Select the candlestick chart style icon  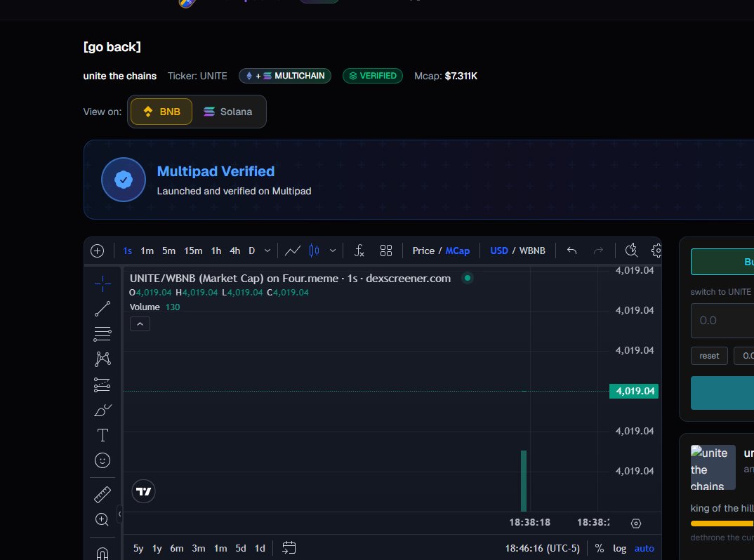click(x=314, y=251)
